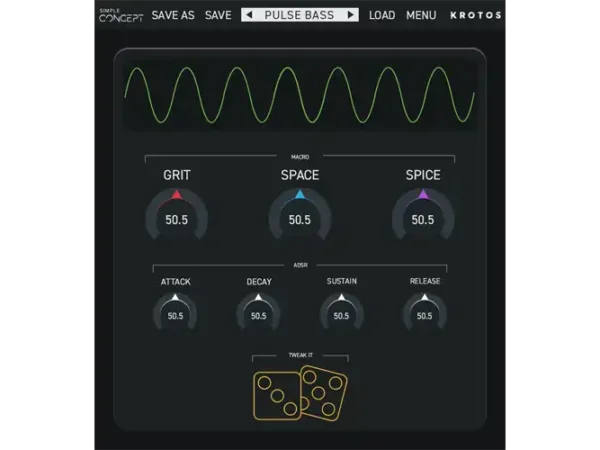The height and width of the screenshot is (450, 600).
Task: Click the TWEAK IT heading text
Action: pyautogui.click(x=300, y=355)
